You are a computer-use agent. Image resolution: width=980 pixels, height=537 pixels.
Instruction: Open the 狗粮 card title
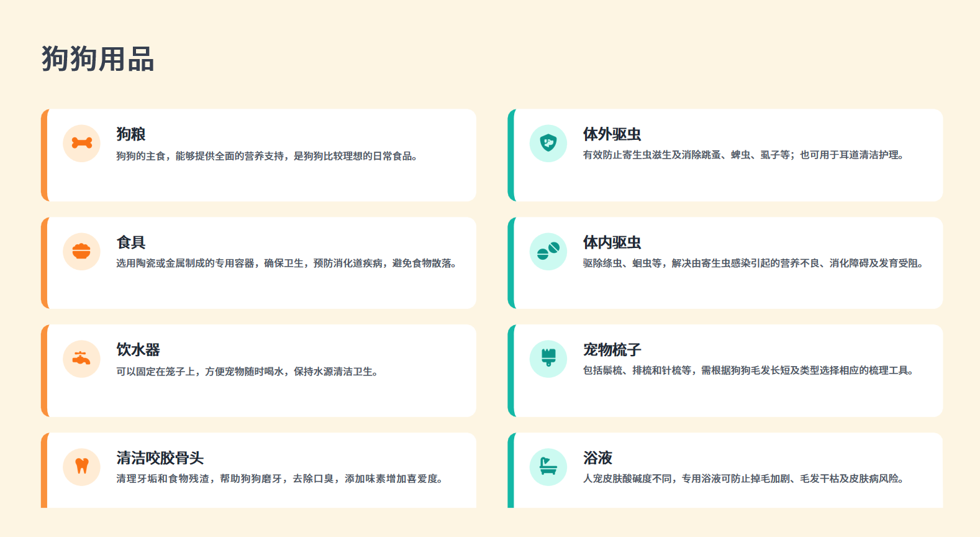coord(130,134)
